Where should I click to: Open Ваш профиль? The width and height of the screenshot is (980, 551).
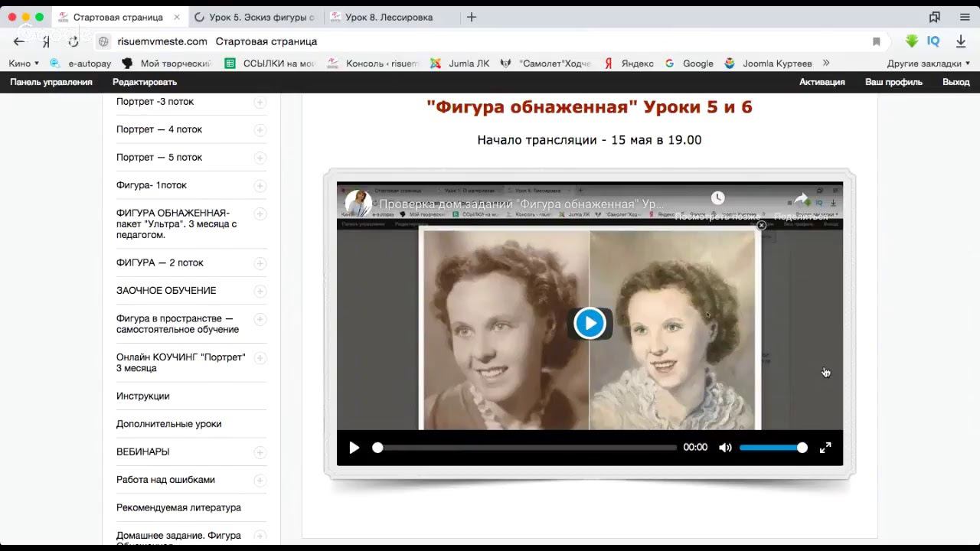[893, 82]
